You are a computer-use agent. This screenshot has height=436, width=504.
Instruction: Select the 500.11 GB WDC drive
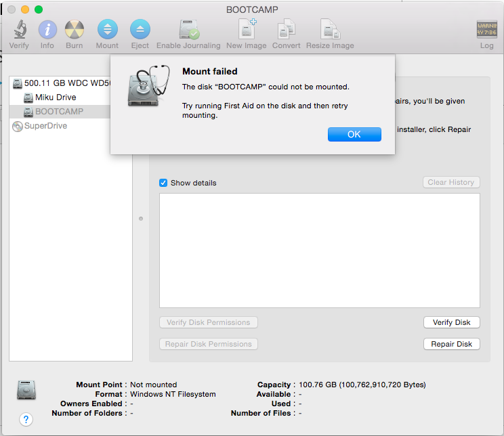pos(60,83)
